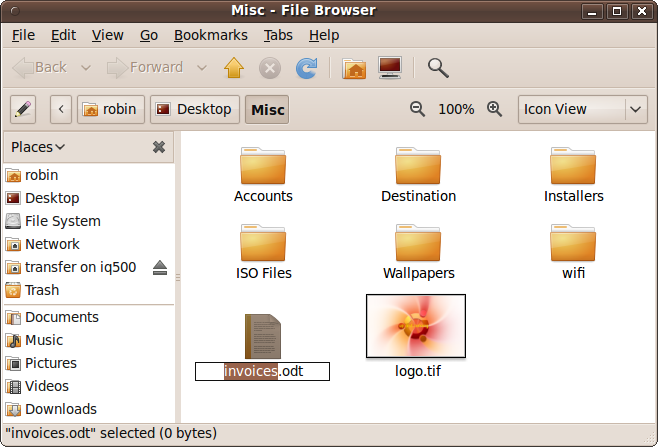Zoom in with the plus magnifier
The image size is (658, 447).
[495, 109]
